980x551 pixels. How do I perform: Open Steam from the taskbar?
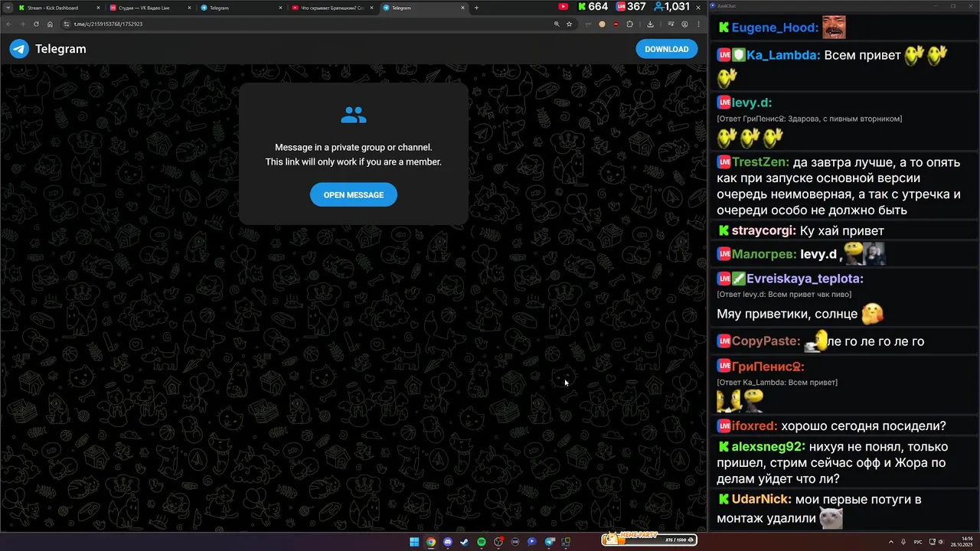465,542
